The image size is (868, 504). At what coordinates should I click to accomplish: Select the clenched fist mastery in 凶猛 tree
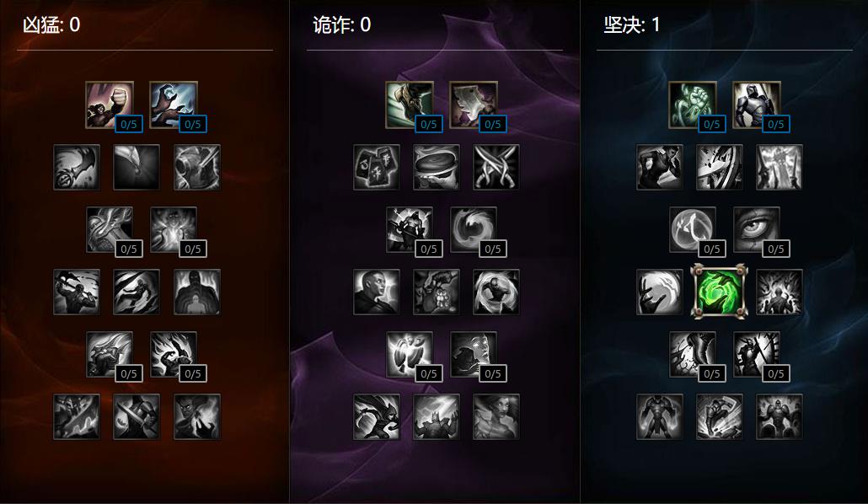(x=110, y=105)
